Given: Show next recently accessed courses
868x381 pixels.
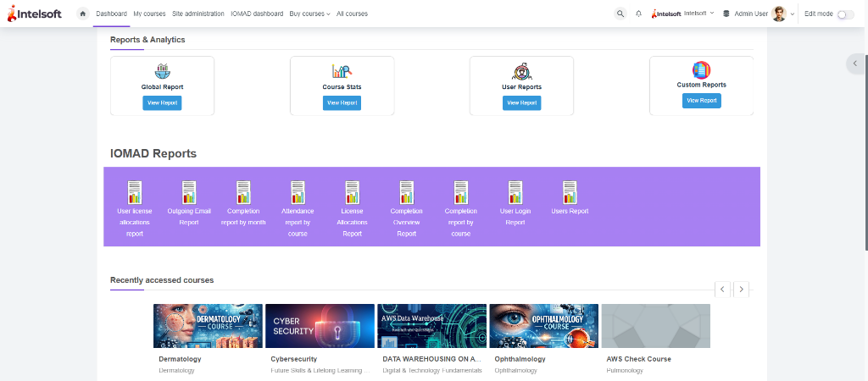Looking at the screenshot, I should click(741, 290).
